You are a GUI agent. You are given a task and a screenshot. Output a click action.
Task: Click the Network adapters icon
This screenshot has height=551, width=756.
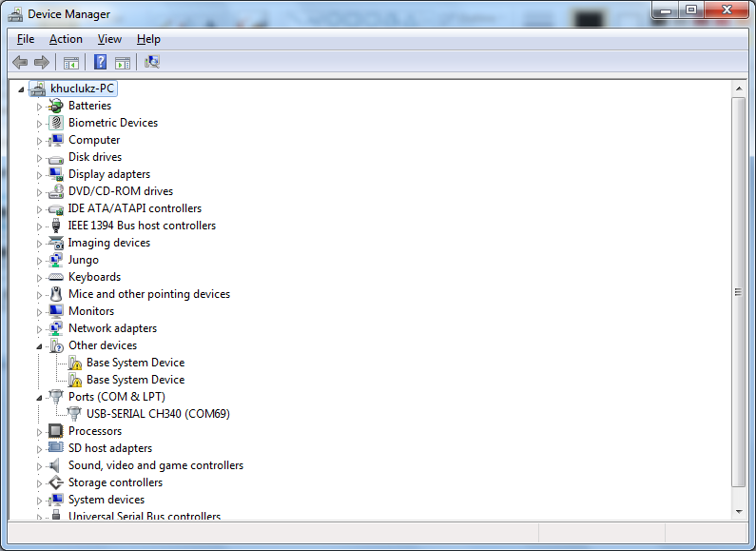click(56, 328)
